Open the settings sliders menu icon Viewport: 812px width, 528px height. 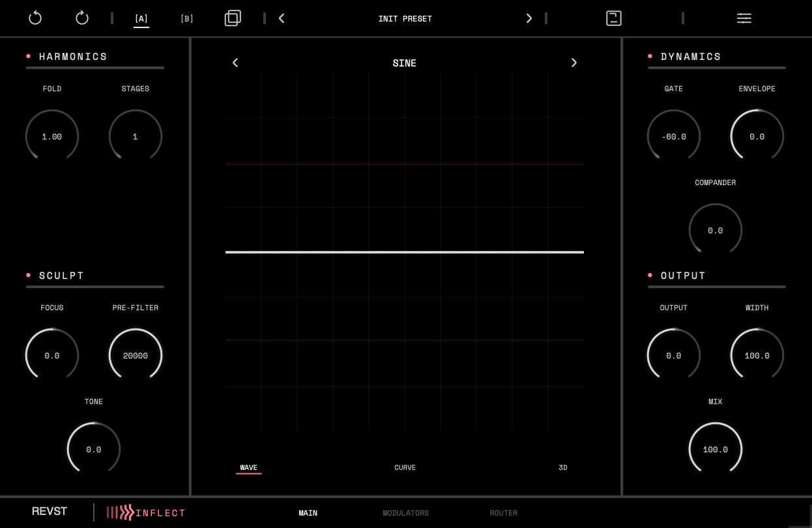[744, 18]
